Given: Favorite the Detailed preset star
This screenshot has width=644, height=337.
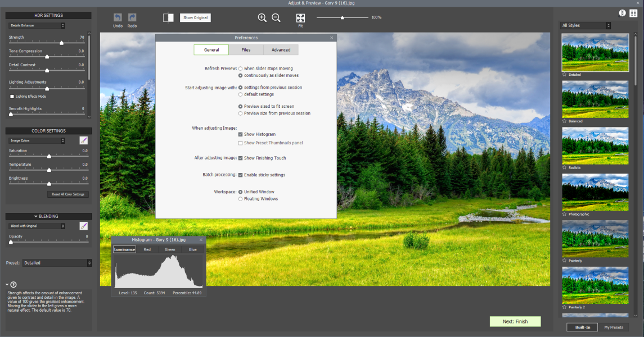Looking at the screenshot, I should point(564,75).
